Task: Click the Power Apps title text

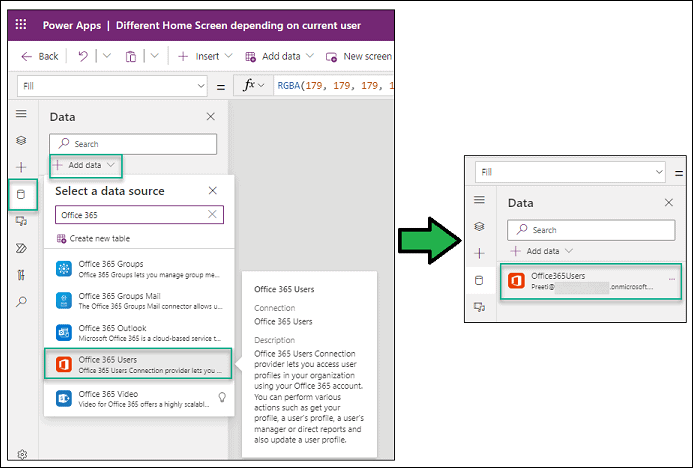Action: pos(72,25)
